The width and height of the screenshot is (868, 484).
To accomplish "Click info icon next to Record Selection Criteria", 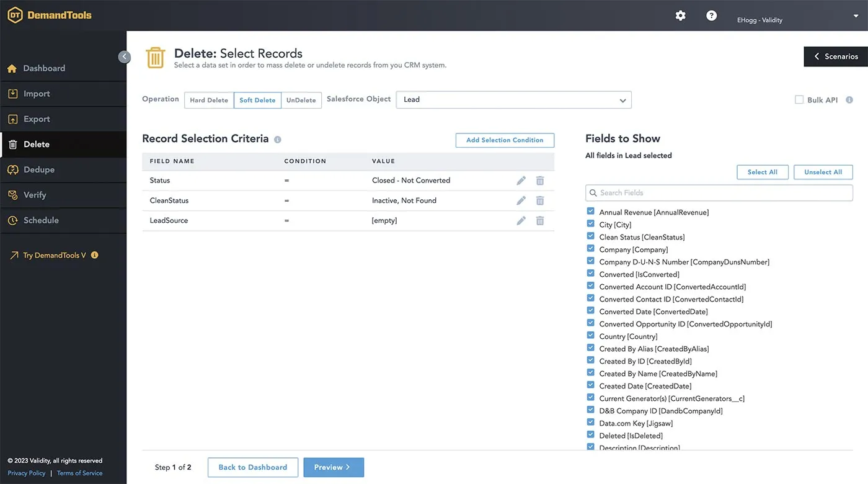I will tap(278, 140).
